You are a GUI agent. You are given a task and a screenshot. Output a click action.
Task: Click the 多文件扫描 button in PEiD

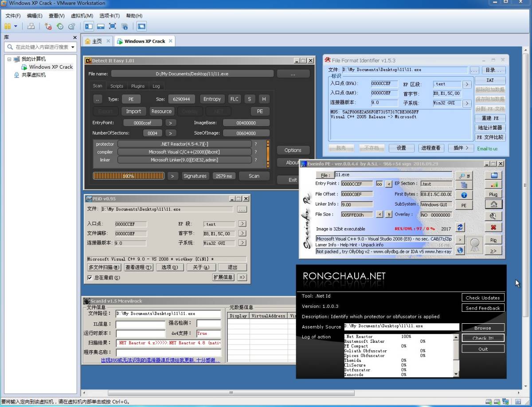point(104,267)
